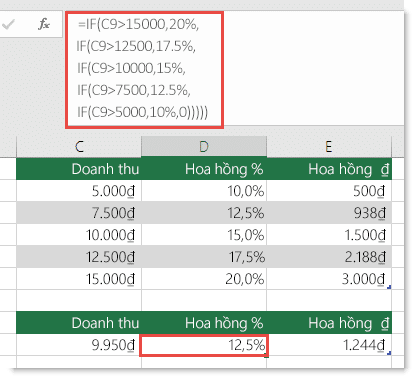This screenshot has width=419, height=383.
Task: Select cell with 5.000đ
Action: (x=79, y=191)
